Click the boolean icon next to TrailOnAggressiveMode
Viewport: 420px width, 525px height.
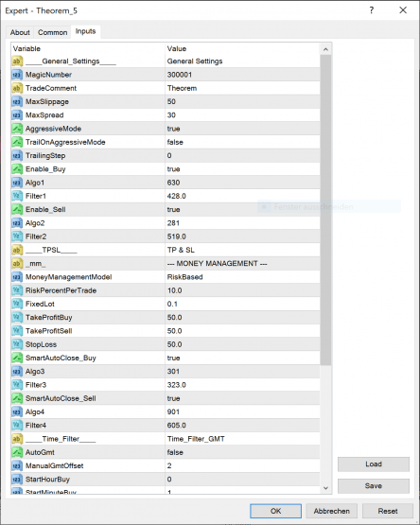[x=17, y=142]
